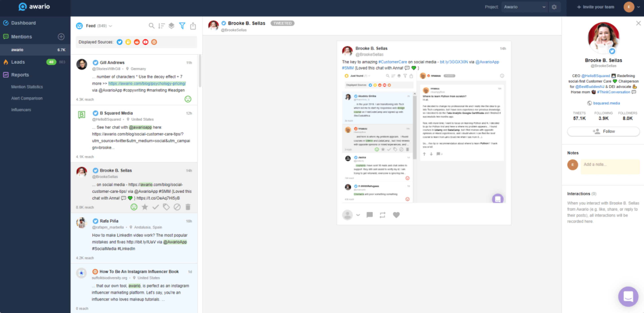This screenshot has width=644, height=313.
Task: Open the Mentions section
Action: tap(22, 37)
